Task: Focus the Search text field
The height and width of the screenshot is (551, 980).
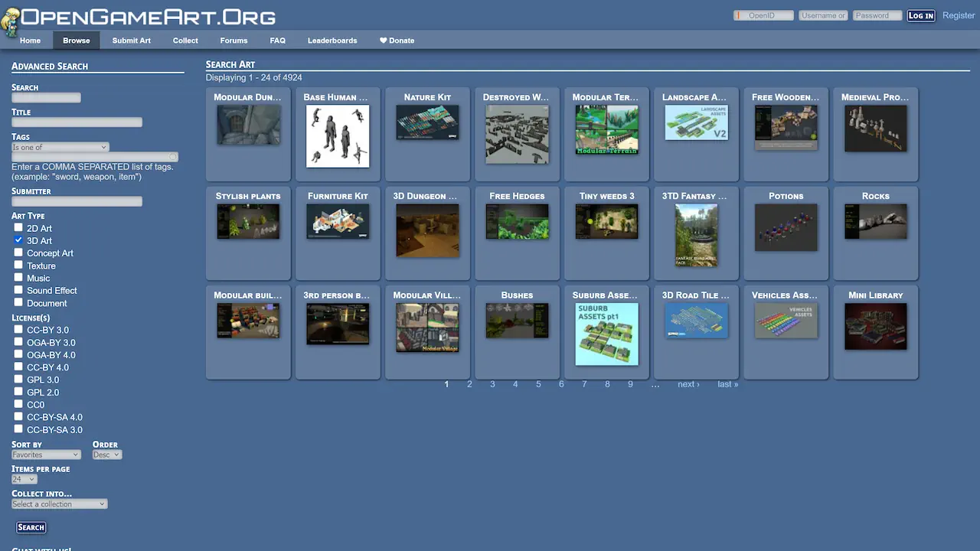Action: (46, 97)
